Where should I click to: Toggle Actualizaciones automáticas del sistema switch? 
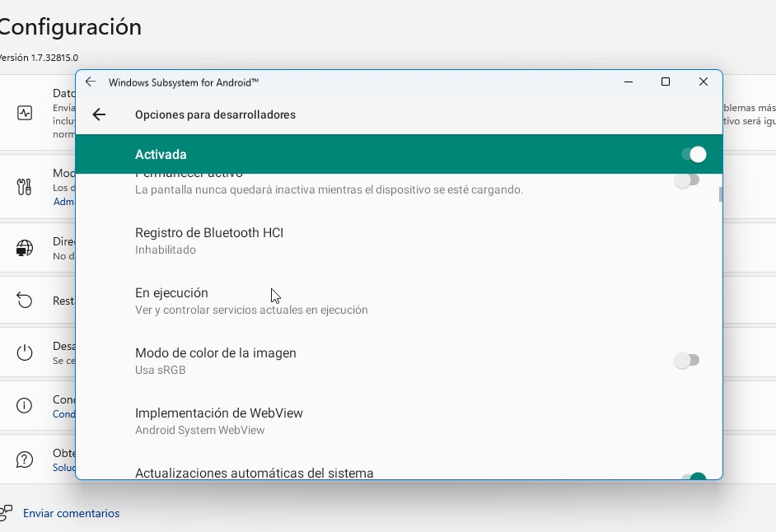pyautogui.click(x=694, y=476)
